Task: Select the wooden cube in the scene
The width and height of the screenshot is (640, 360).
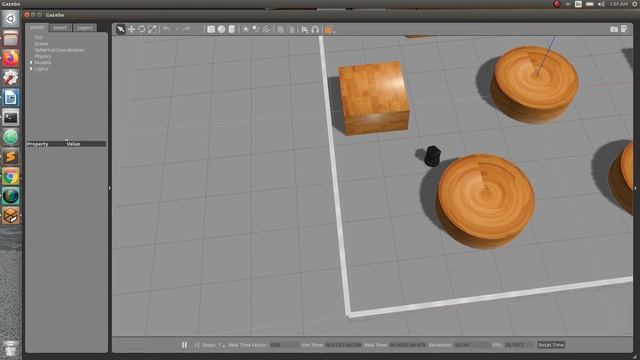Action: pos(374,98)
